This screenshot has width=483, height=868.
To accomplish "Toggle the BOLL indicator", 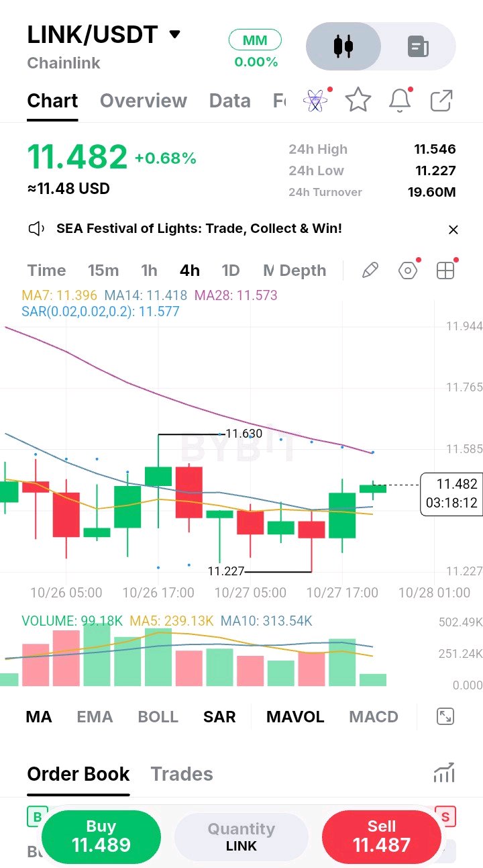I will tap(158, 717).
